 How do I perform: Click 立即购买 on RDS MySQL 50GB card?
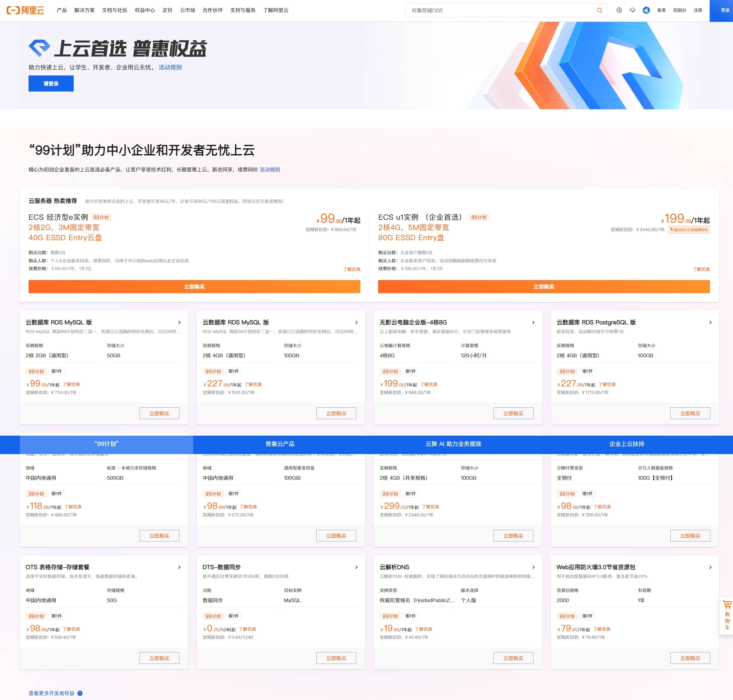point(159,414)
